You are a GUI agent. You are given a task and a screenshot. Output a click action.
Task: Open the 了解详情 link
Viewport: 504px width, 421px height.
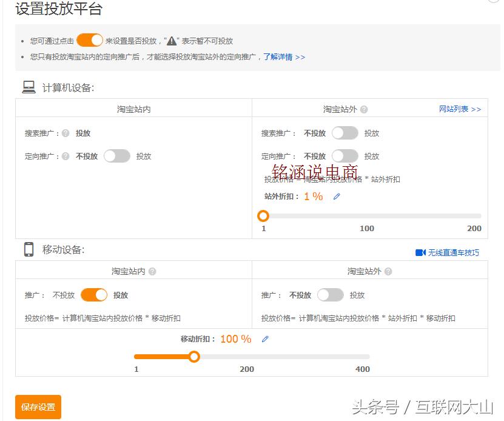click(x=278, y=56)
